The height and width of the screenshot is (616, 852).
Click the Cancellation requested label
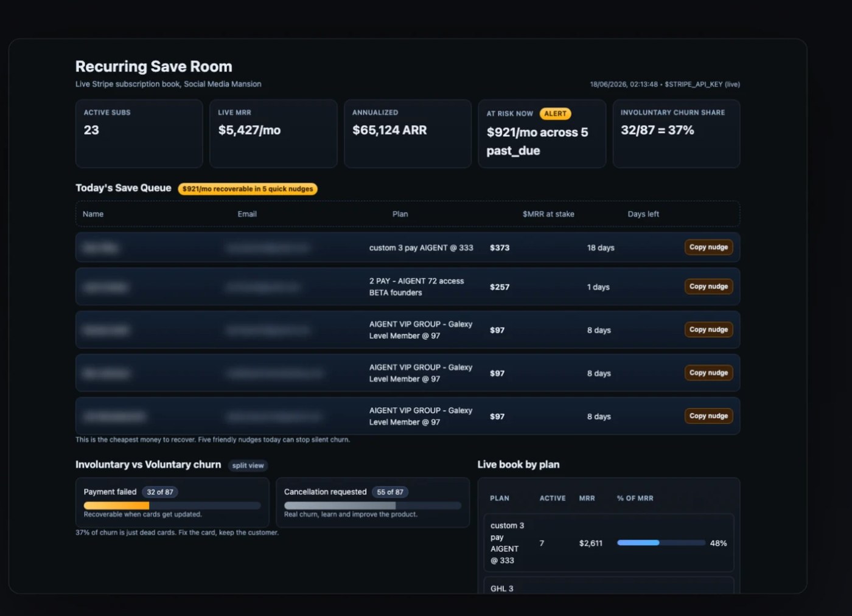pyautogui.click(x=326, y=492)
